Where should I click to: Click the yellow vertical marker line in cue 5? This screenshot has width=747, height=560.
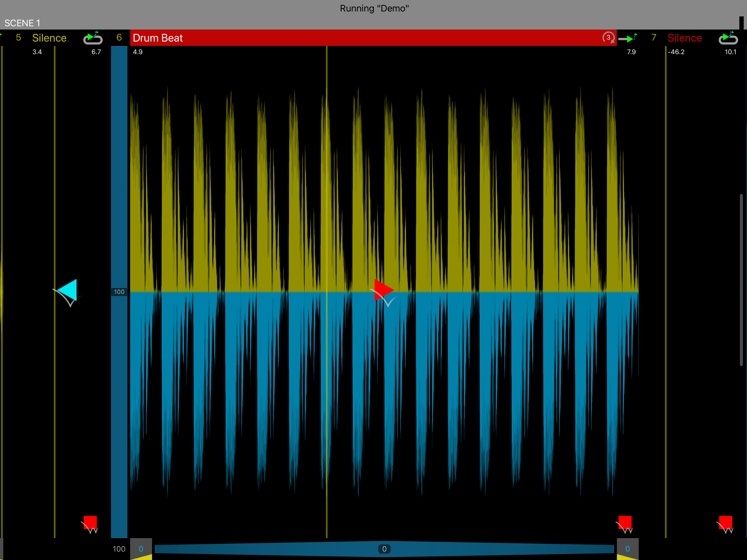tap(55, 292)
